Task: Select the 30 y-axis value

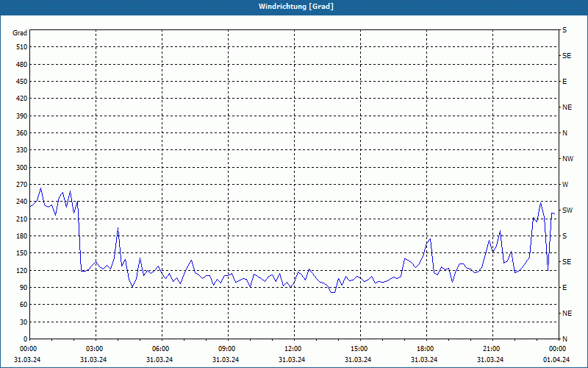Action: [24, 322]
